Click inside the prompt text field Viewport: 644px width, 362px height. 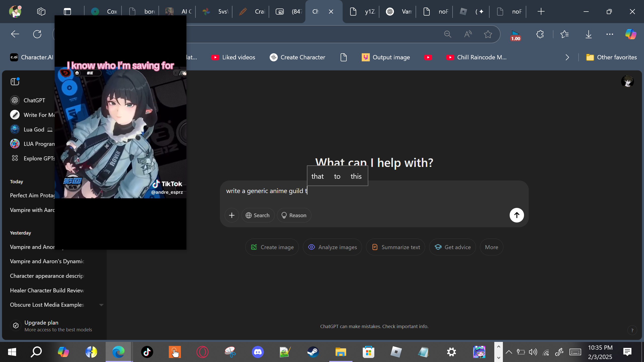(374, 191)
